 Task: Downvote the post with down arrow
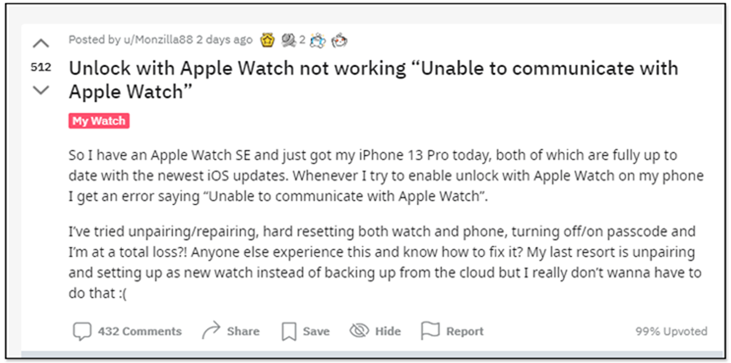(41, 90)
